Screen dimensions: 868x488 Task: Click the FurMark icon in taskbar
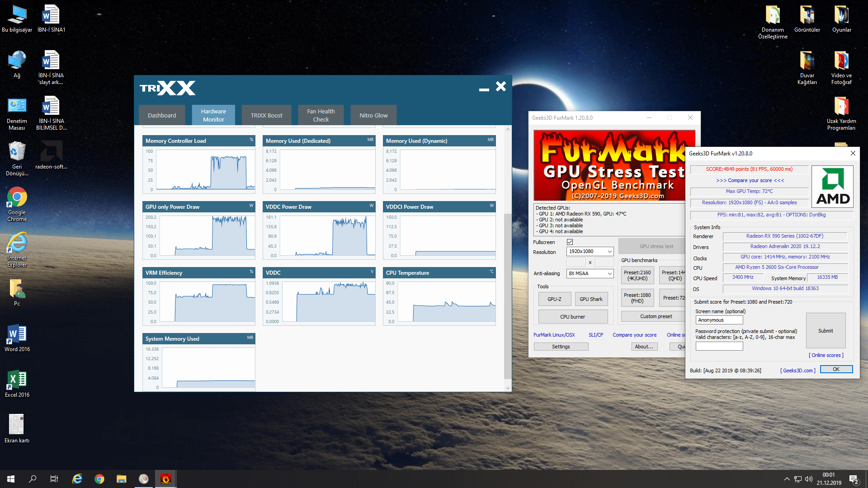pos(166,479)
